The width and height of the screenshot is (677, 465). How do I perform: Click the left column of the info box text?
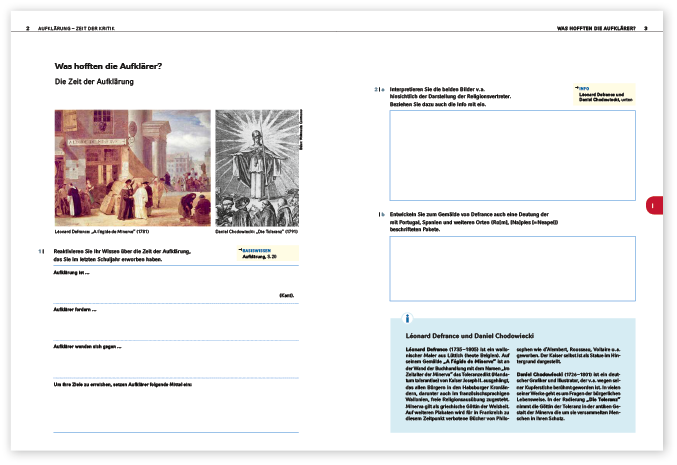pos(458,383)
